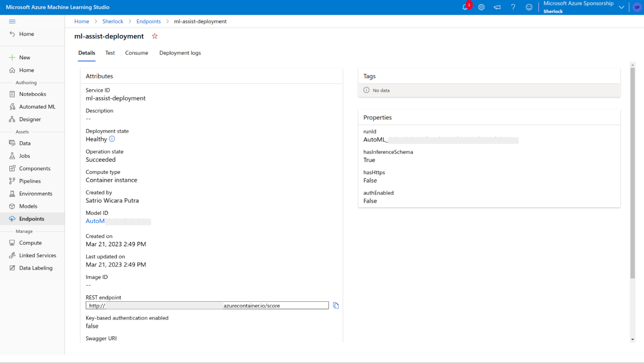The width and height of the screenshot is (644, 363).
Task: Click the 'Succeeded' operation state value
Action: tap(101, 159)
